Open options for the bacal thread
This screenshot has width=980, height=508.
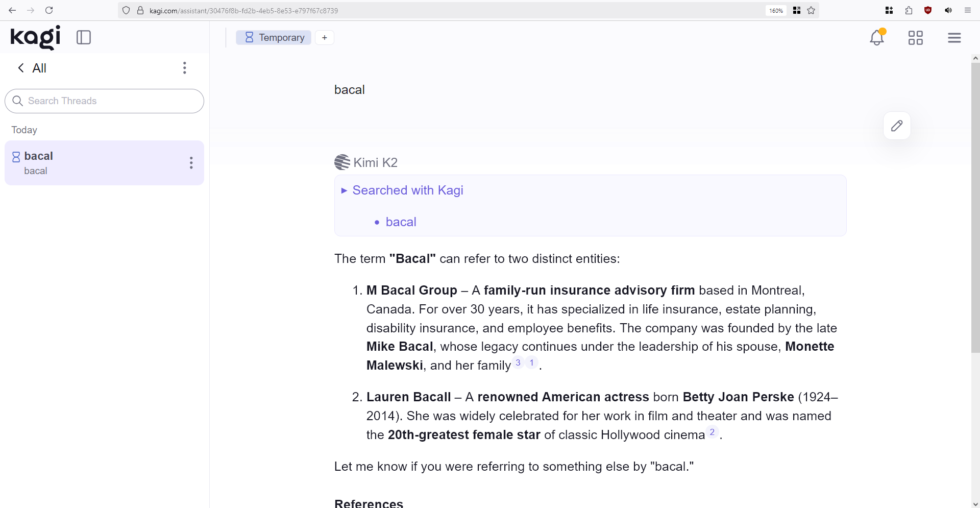click(x=191, y=163)
